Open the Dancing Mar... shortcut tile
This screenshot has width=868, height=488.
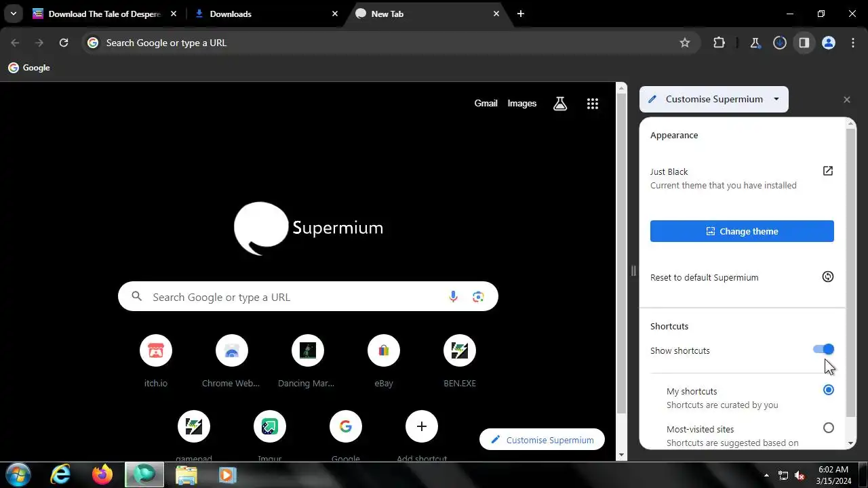pos(308,350)
